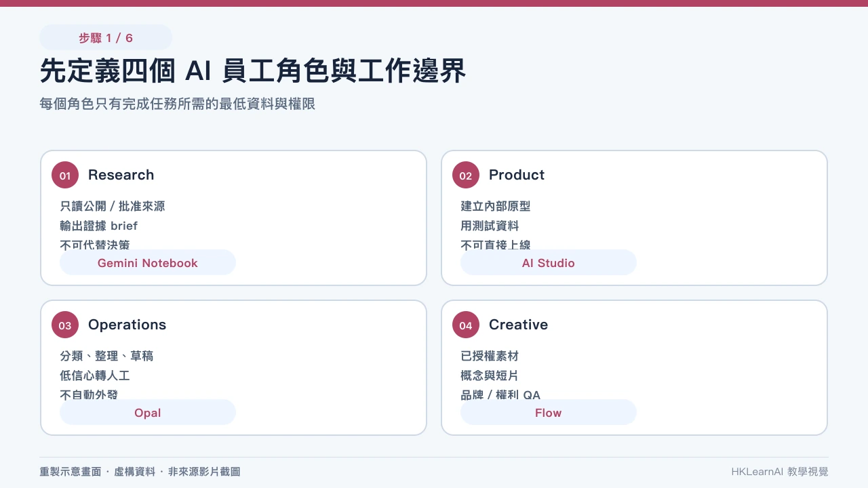The height and width of the screenshot is (488, 868).
Task: Select the AI Studio pill
Action: click(549, 262)
